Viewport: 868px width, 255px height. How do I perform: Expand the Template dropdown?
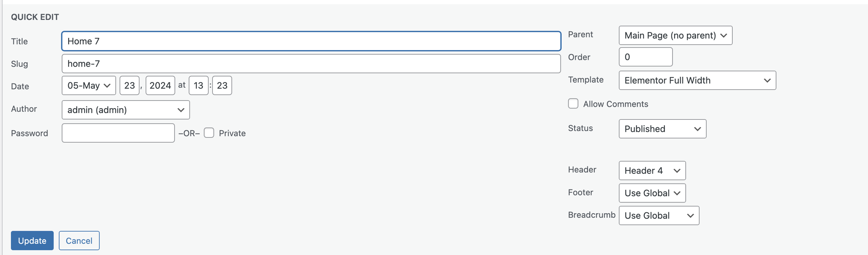pos(697,80)
